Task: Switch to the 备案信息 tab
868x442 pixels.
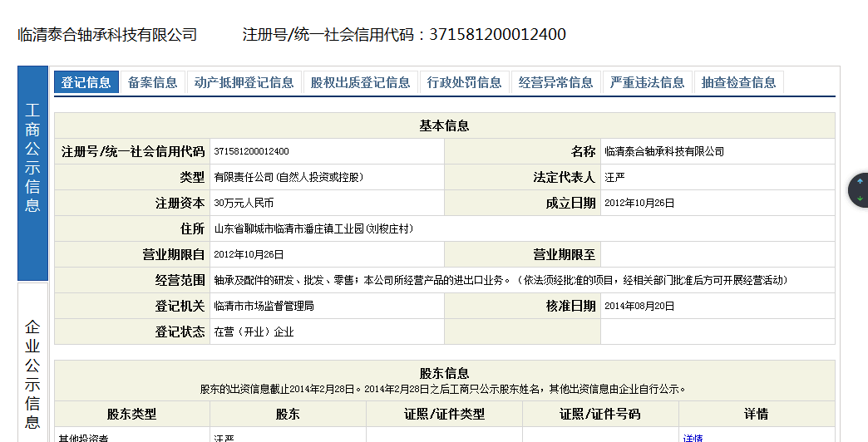Action: pyautogui.click(x=153, y=82)
